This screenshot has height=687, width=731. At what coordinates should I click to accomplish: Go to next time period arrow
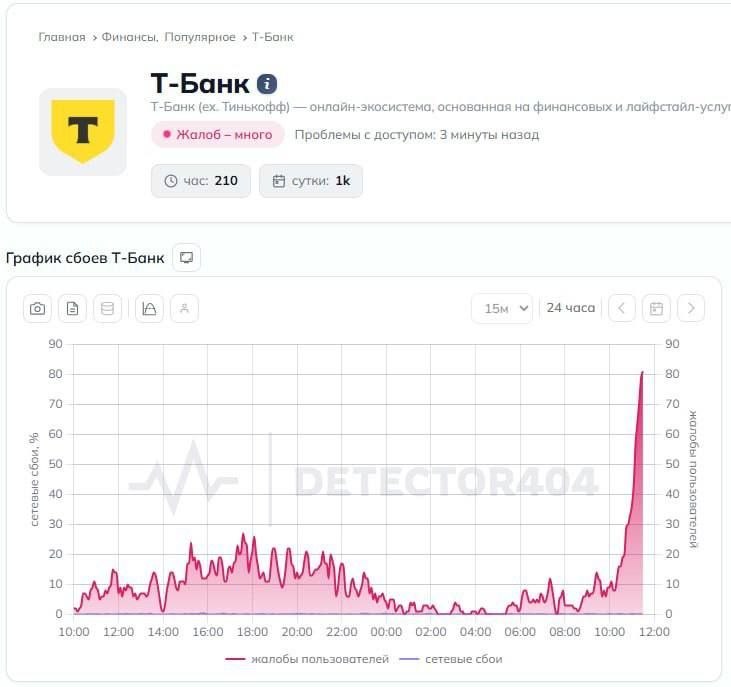pos(691,309)
